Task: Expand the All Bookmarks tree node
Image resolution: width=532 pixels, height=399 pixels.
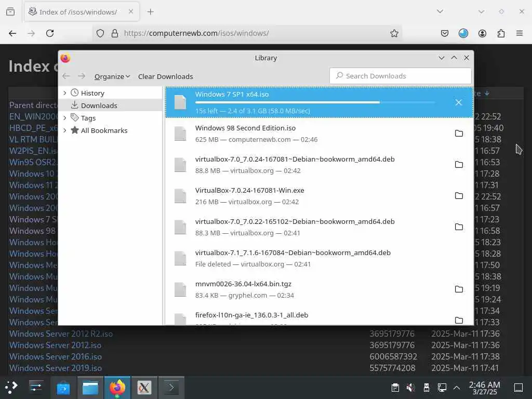Action: (65, 130)
